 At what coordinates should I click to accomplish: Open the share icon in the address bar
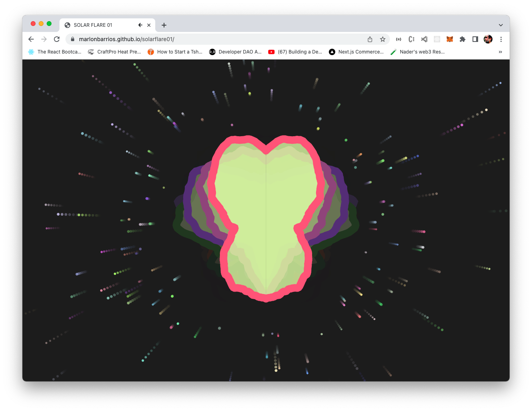point(370,39)
